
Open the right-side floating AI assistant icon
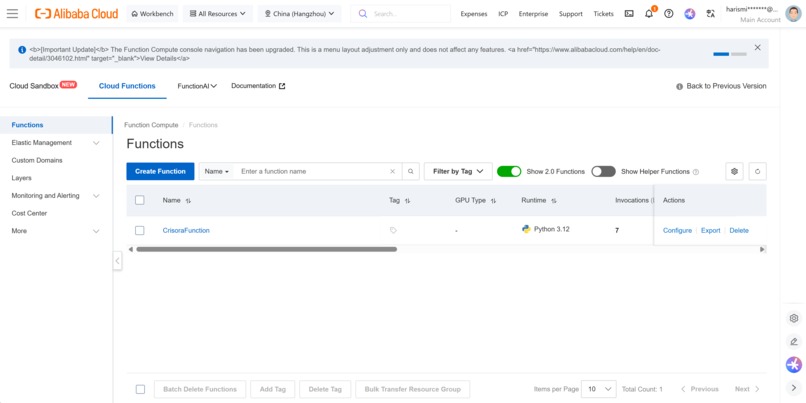coord(794,365)
